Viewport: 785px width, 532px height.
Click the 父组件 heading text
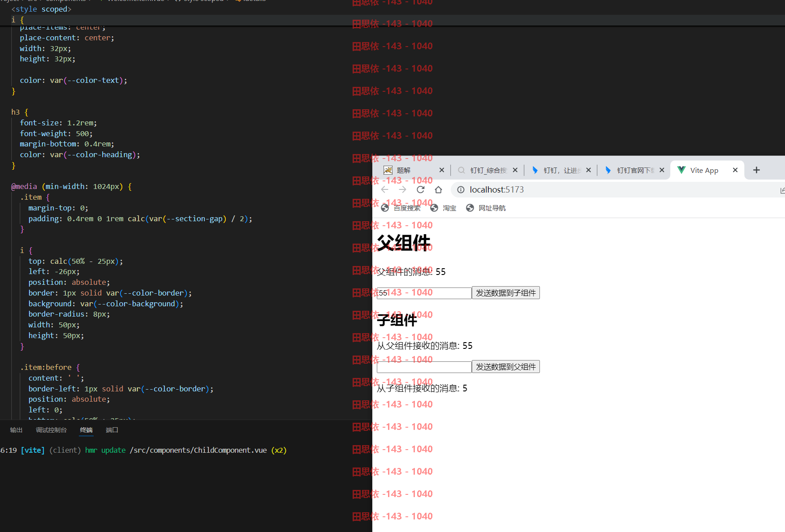coord(404,243)
